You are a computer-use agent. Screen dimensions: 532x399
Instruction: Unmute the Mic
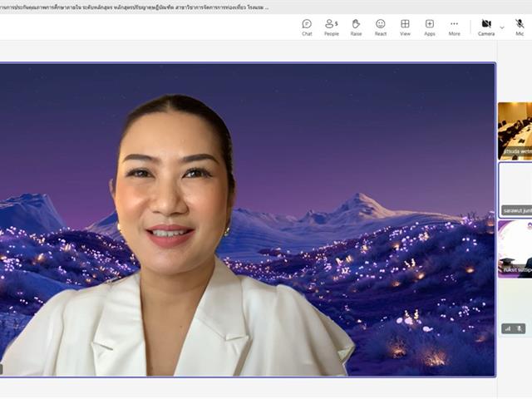(x=520, y=27)
